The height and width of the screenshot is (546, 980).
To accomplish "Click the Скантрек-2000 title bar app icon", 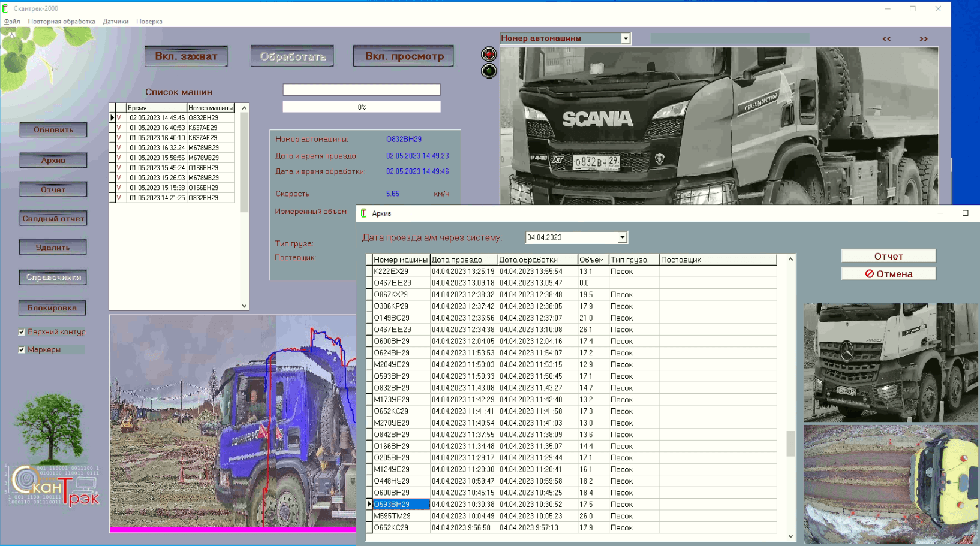I will coord(5,8).
